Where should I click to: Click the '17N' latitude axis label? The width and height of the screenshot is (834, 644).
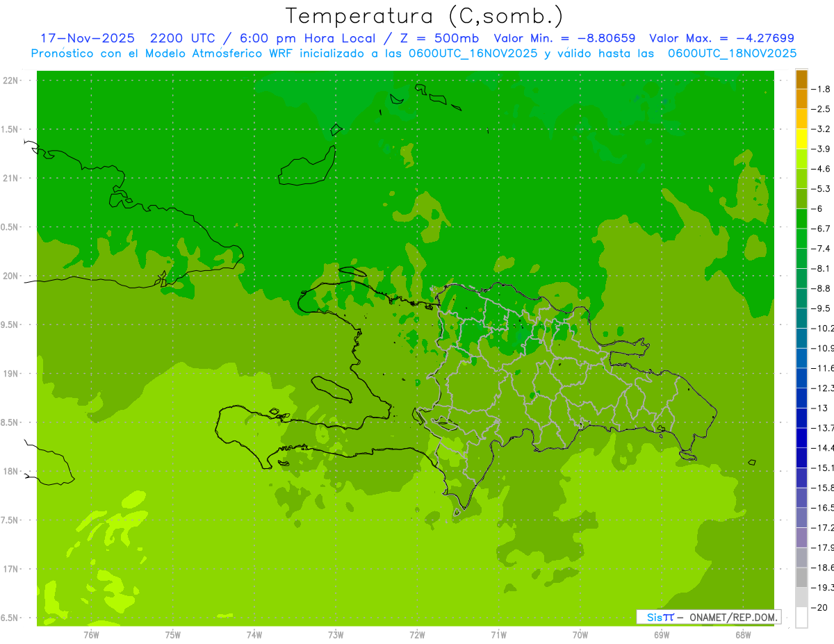pos(12,569)
